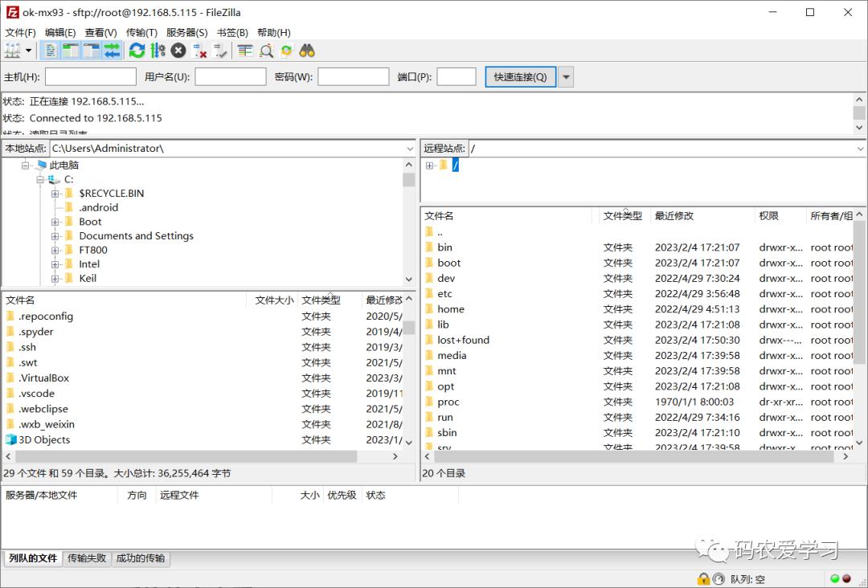This screenshot has height=588, width=868.
Task: Expand the remote root / node
Action: (x=429, y=165)
